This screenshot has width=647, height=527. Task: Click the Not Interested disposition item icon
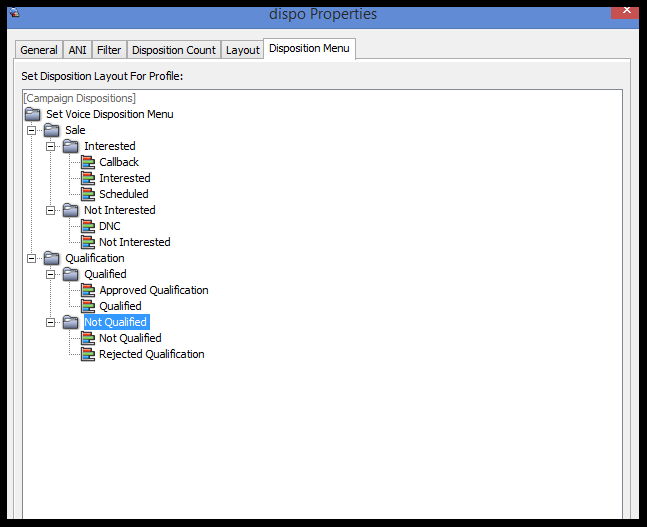88,242
